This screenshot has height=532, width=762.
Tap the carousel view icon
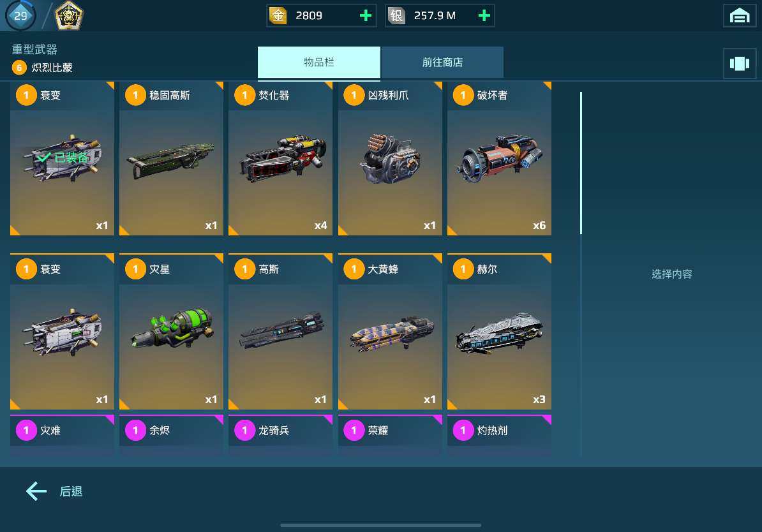click(739, 64)
